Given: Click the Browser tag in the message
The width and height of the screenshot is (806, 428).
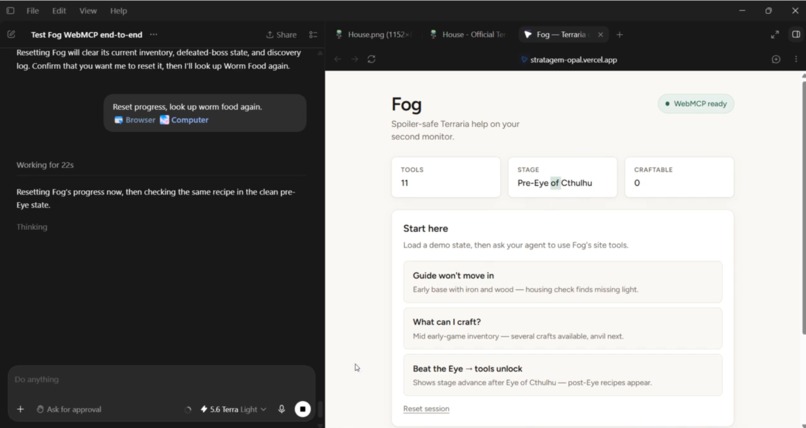Looking at the screenshot, I should [x=135, y=120].
